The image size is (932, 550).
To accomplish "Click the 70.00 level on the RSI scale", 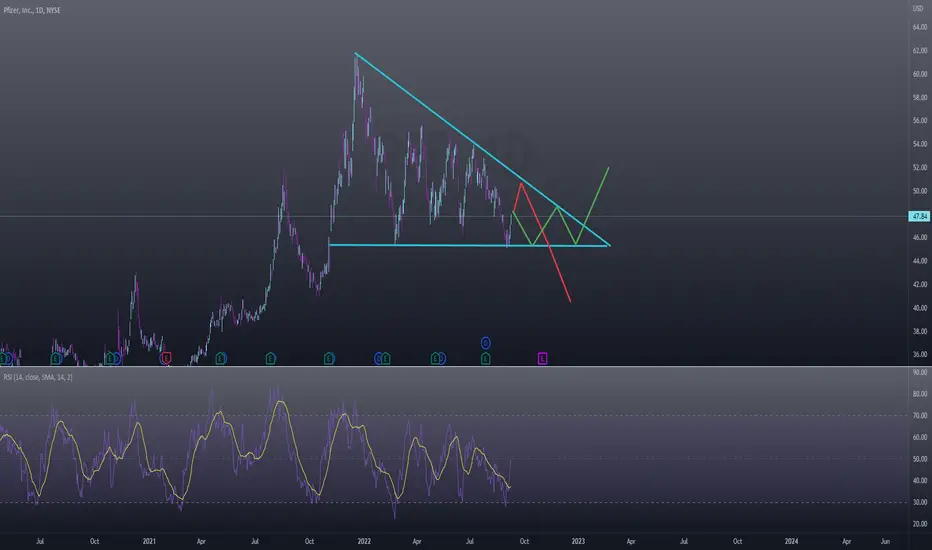I will (920, 416).
